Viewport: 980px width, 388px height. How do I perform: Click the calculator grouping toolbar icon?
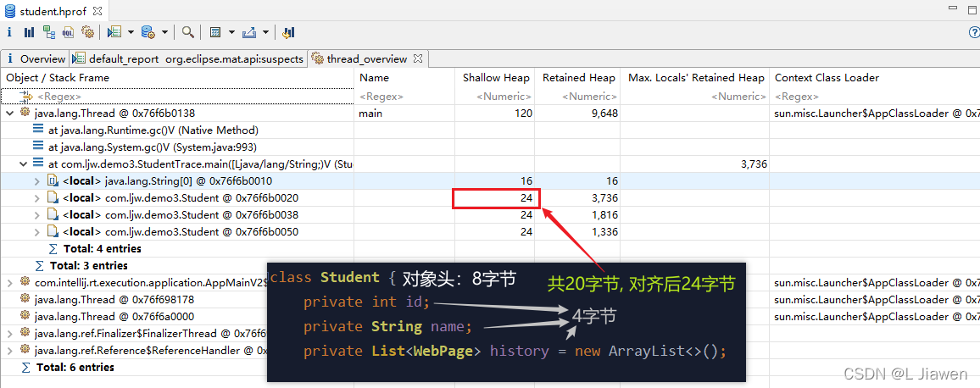(x=215, y=32)
